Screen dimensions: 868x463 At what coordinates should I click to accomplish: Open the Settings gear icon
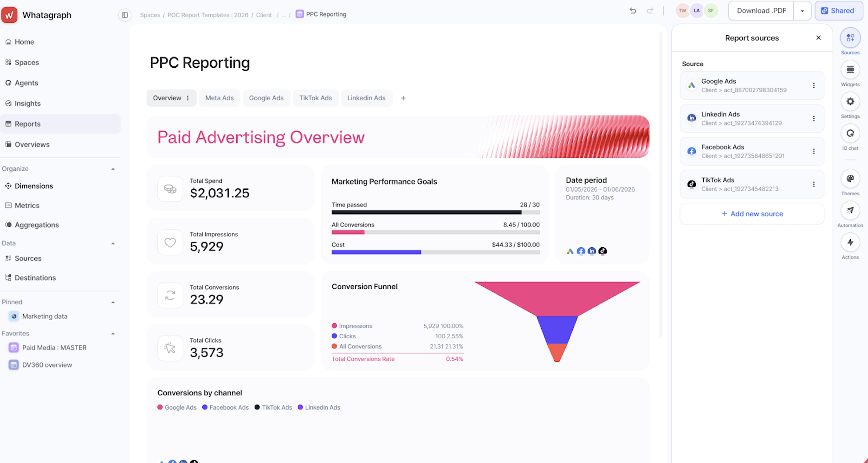pyautogui.click(x=850, y=101)
